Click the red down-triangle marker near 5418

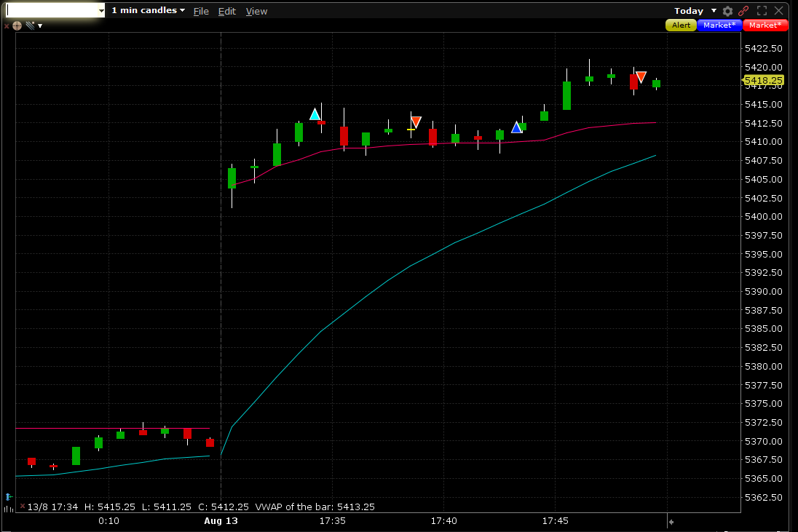641,77
